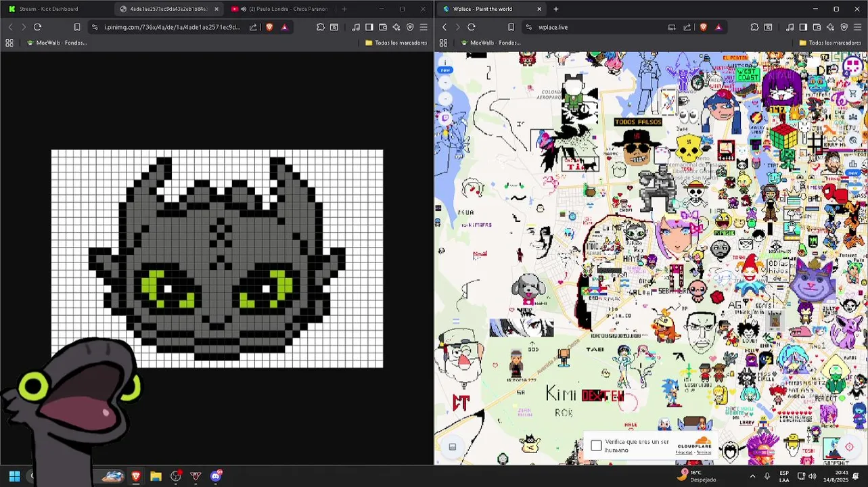Toggle the sidebar panel in left browser
Viewport: 868px width, 487px height.
pos(369,27)
